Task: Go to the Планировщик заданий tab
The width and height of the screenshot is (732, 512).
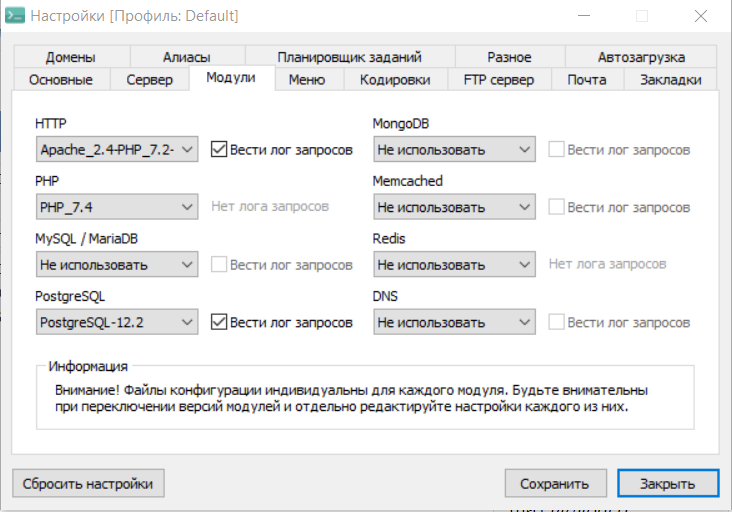Action: 349,58
